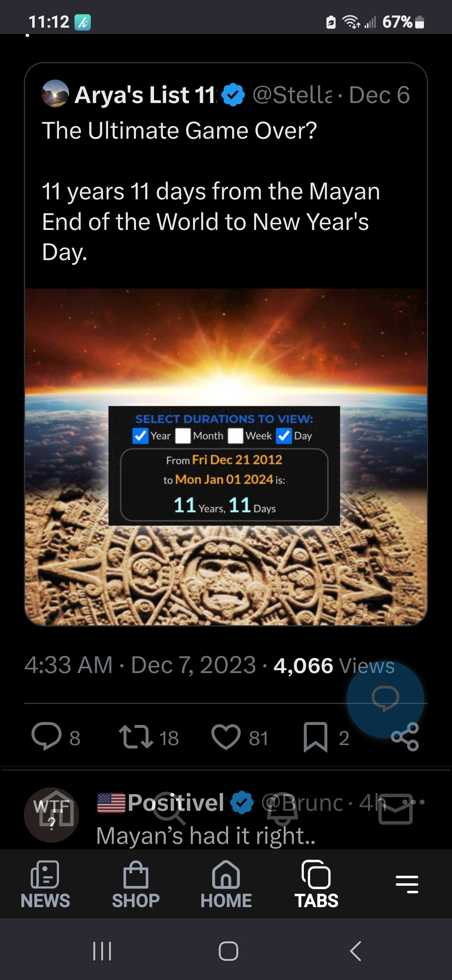
Task: Go to the HOME tab
Action: click(226, 884)
